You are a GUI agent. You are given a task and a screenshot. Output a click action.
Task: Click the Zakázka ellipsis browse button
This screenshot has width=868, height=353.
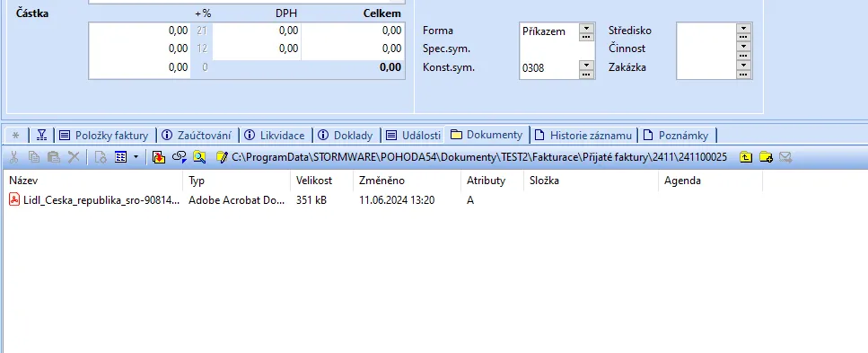pos(744,74)
